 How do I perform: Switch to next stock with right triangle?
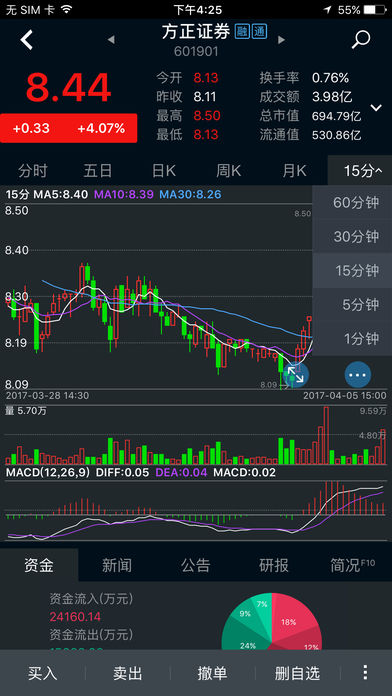[281, 40]
